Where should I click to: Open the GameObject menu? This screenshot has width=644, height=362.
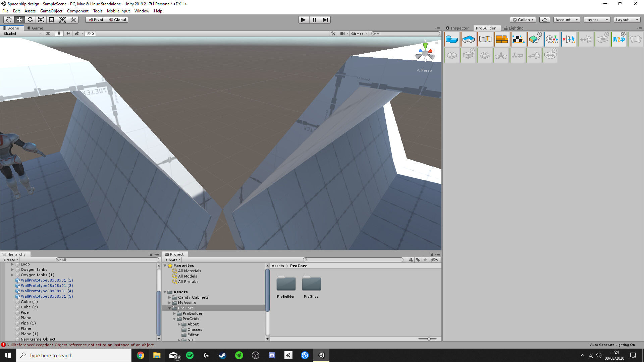(x=51, y=11)
